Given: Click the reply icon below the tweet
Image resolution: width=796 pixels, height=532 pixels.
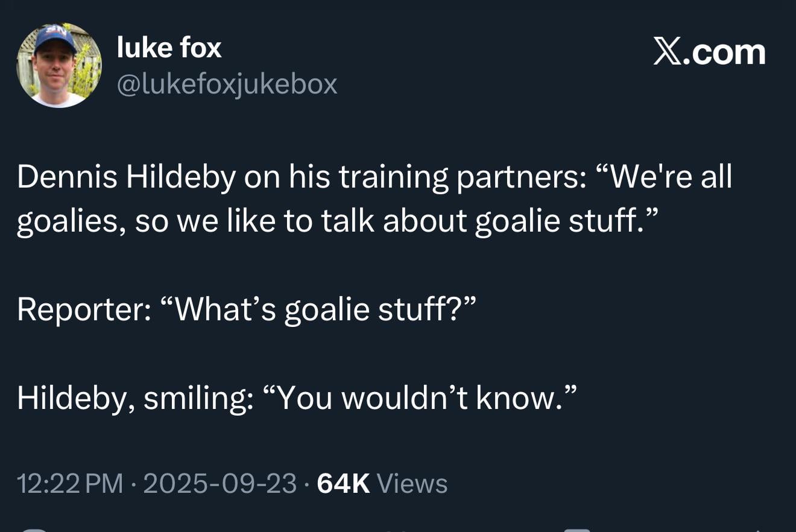Looking at the screenshot, I should 33,530.
